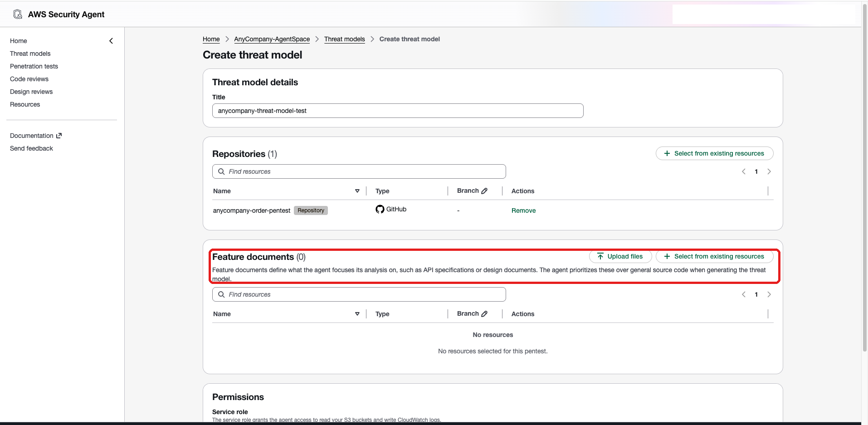Screen dimensions: 868x425
Task: Click the Type column header in Feature documents
Action: 382,314
